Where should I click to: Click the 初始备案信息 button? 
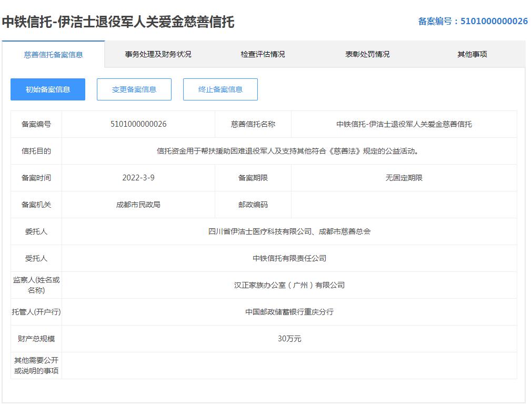(48, 89)
